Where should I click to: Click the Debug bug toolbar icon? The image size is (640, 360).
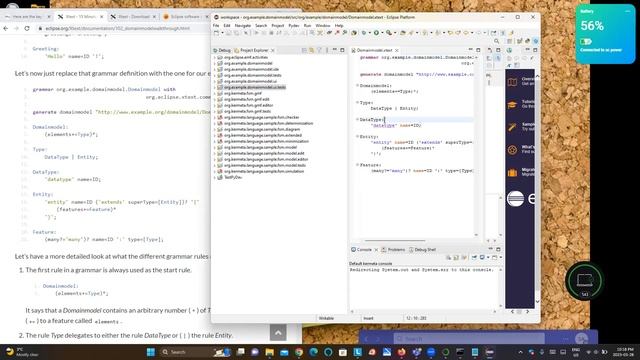pyautogui.click(x=363, y=33)
